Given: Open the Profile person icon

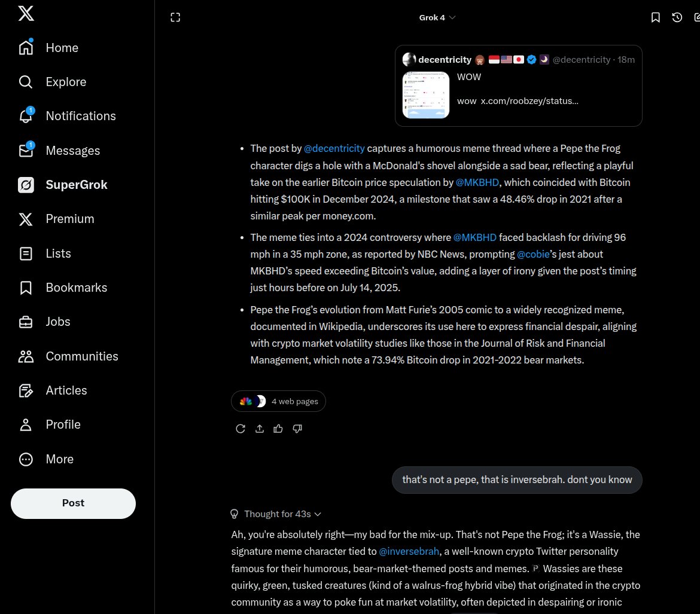Looking at the screenshot, I should tap(26, 425).
